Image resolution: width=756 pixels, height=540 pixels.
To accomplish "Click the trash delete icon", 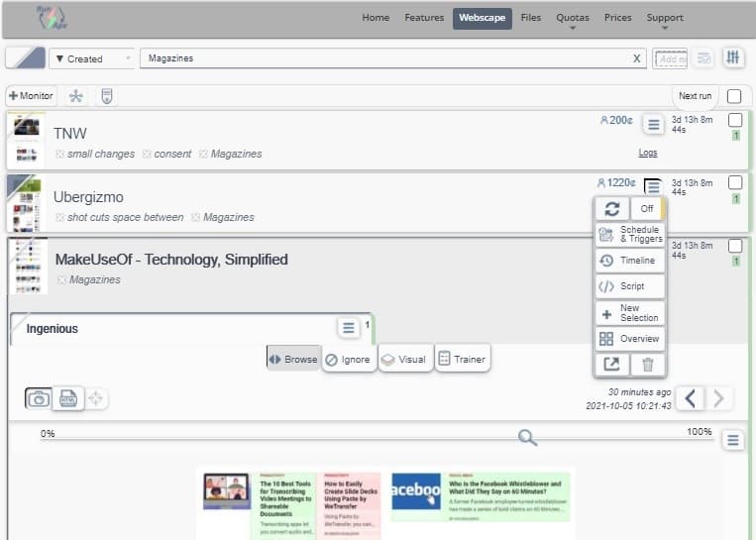I will [647, 365].
